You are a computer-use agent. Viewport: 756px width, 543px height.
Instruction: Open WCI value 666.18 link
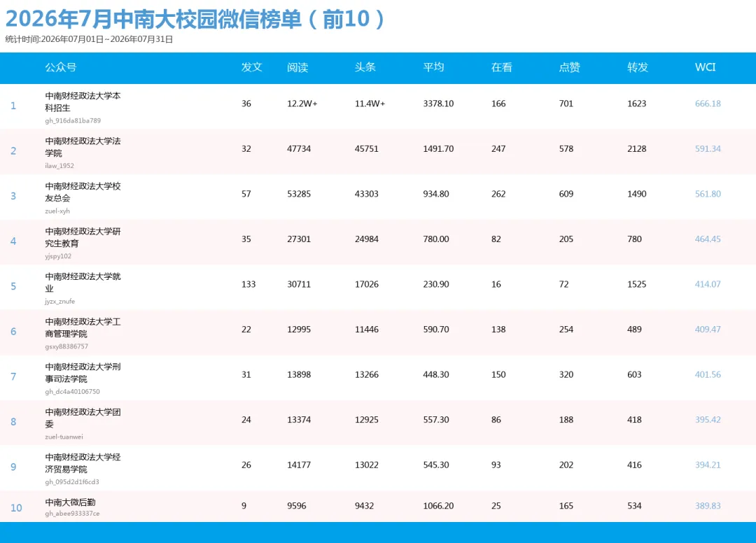click(708, 104)
